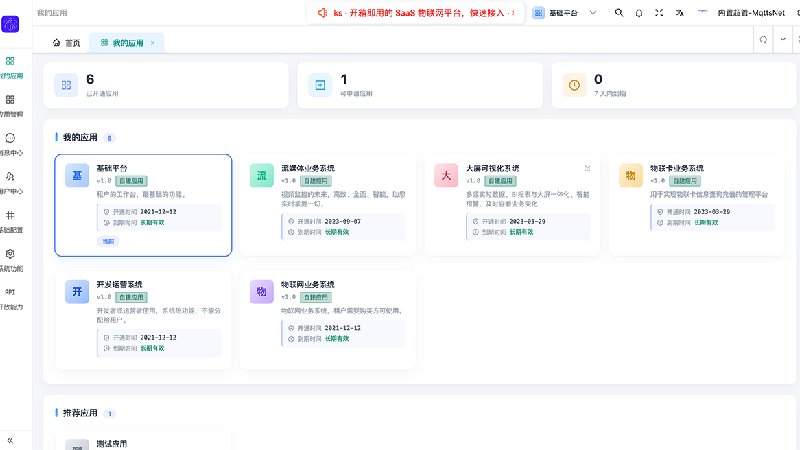
Task: Open the 物联卡业务系统 yellow icon tile
Action: tap(631, 176)
